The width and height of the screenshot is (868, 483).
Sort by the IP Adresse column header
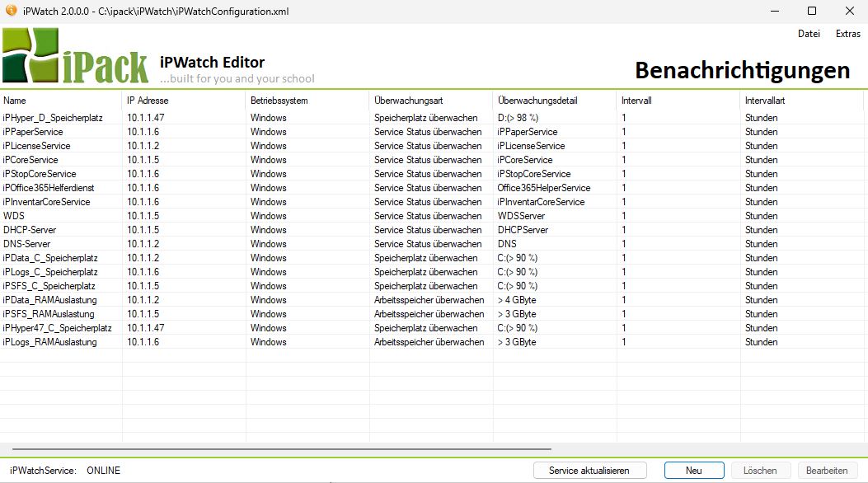[184, 101]
